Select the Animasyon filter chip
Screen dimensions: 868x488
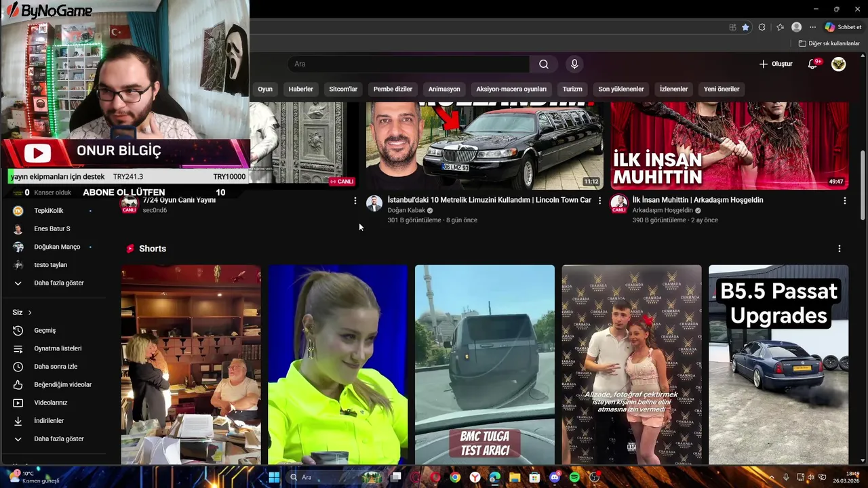[x=444, y=89]
